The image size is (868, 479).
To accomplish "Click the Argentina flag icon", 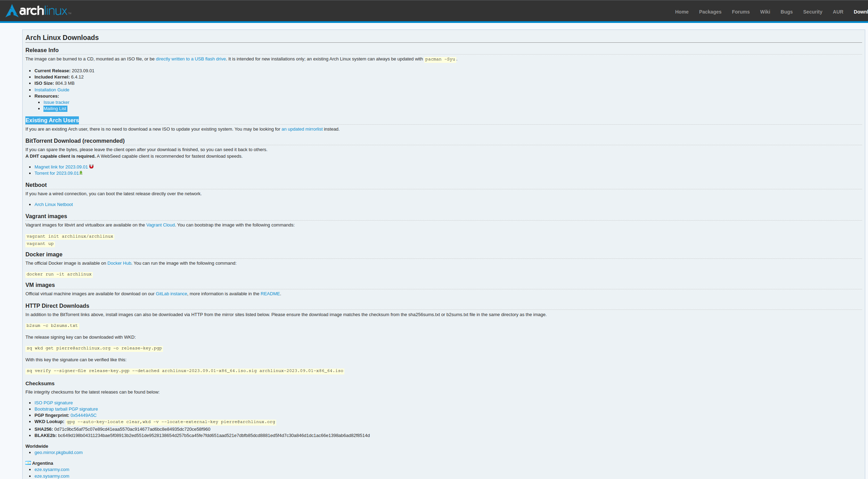I will (x=28, y=463).
